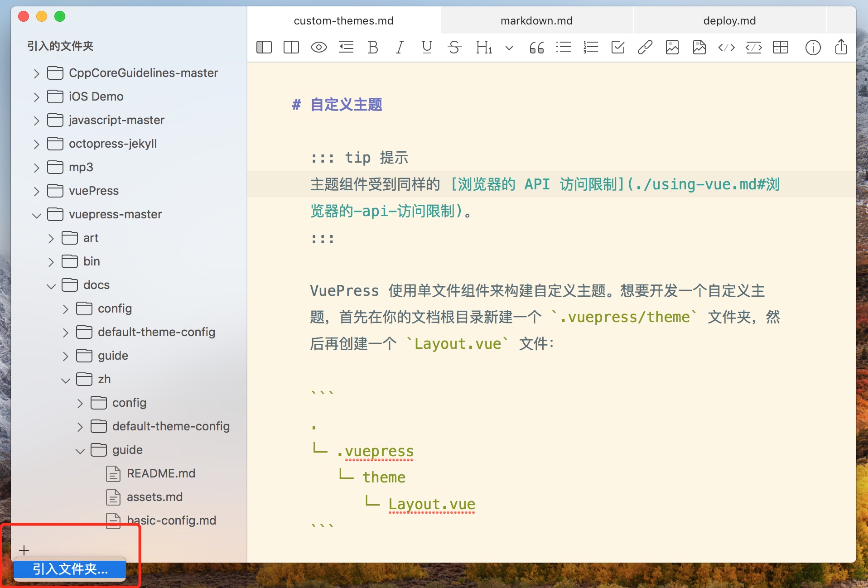Toggle the sidebar panel visibility
Image resolution: width=868 pixels, height=588 pixels.
[x=264, y=47]
